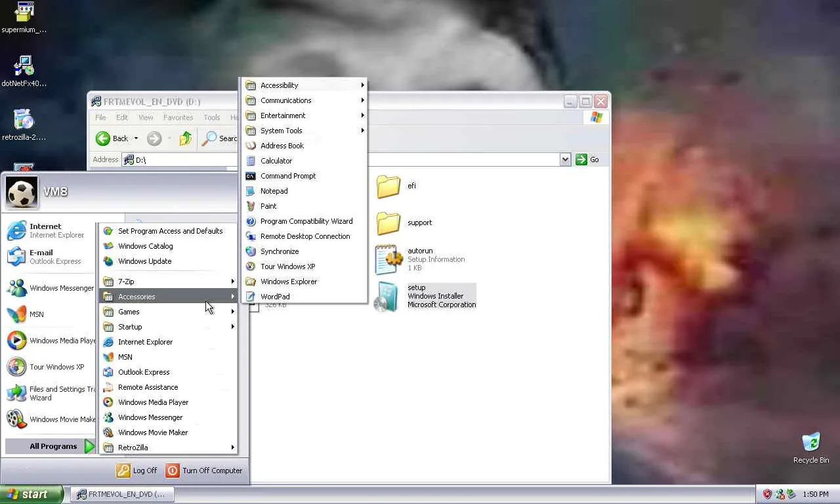Click the Program Compatibility Wizard icon
840x504 pixels.
(251, 221)
